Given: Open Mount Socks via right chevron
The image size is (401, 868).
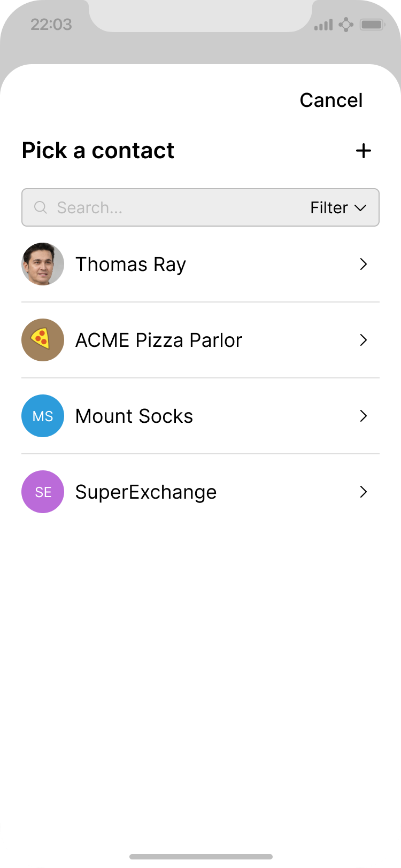Looking at the screenshot, I should tap(364, 416).
